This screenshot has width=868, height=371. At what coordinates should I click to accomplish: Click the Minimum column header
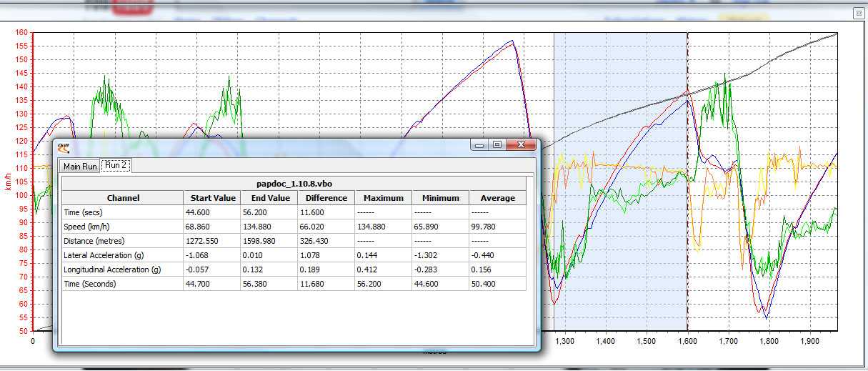pos(441,198)
